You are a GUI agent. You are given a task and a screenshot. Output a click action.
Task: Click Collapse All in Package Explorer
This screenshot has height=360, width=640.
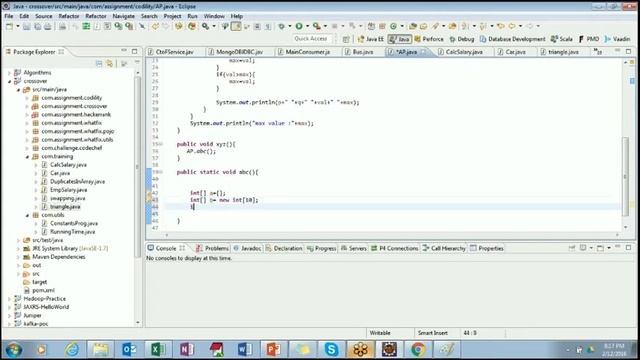tap(99, 63)
